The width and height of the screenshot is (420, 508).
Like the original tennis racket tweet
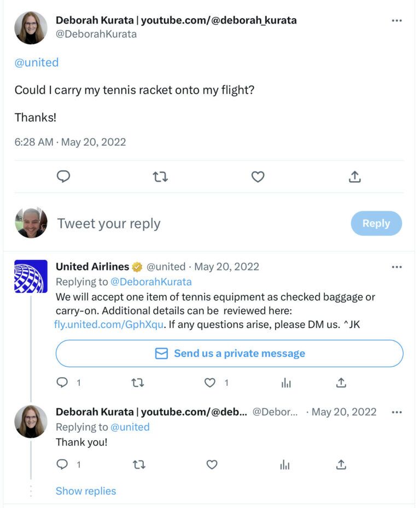(x=258, y=177)
